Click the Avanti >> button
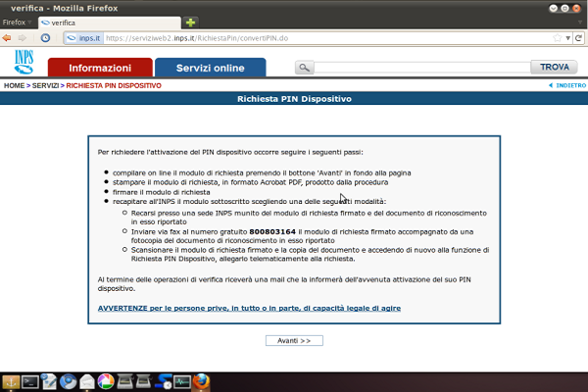 (294, 341)
